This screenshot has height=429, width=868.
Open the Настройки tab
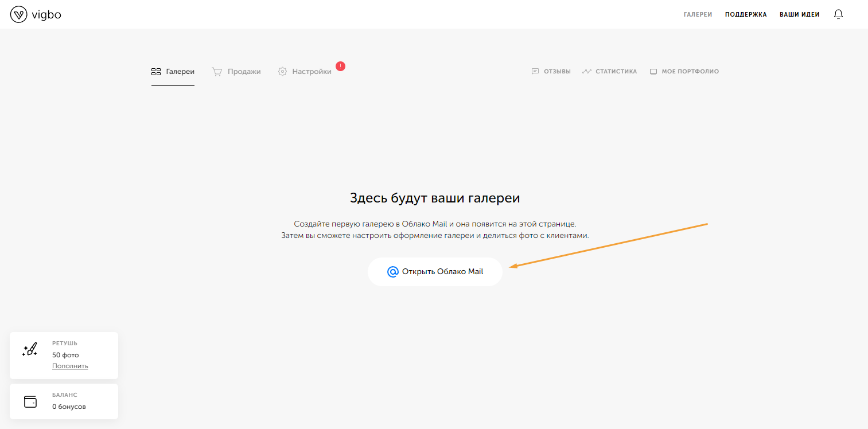(305, 72)
